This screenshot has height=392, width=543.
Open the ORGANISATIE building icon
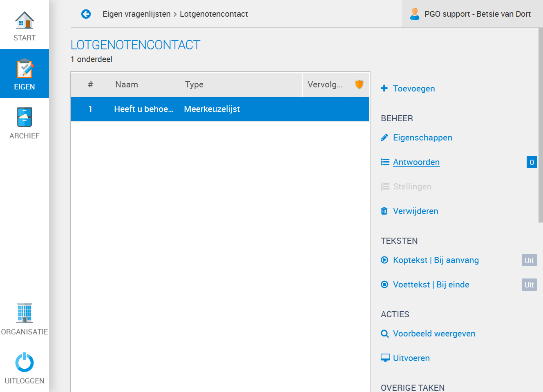point(25,313)
